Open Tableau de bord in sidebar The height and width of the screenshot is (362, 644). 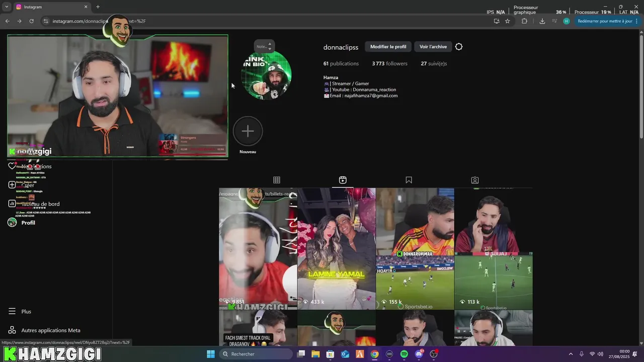click(x=34, y=204)
